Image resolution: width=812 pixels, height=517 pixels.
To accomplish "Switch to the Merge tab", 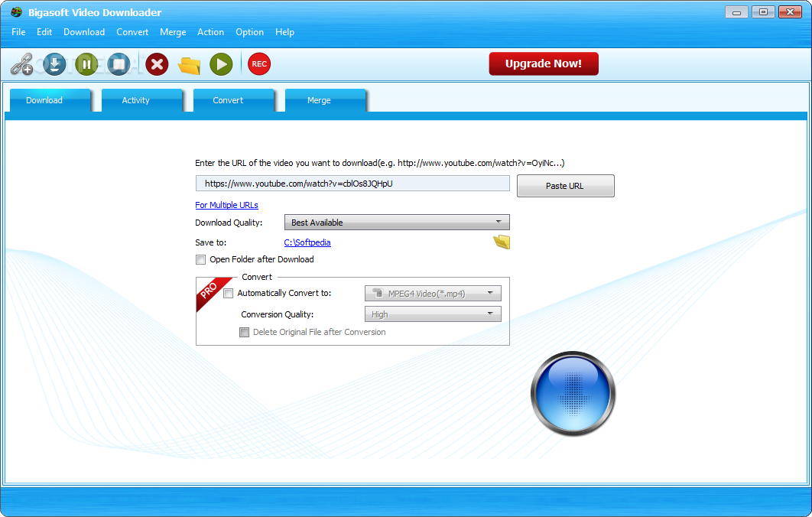I will pos(325,100).
